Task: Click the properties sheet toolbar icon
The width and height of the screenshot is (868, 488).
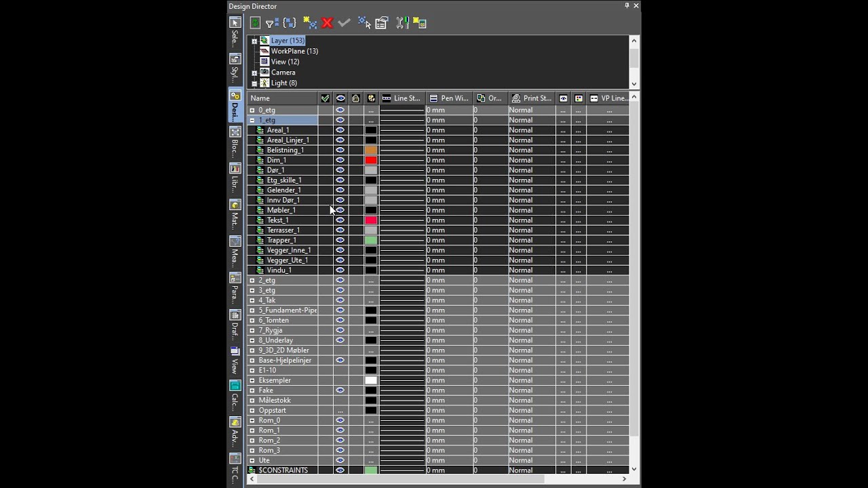Action: coord(381,23)
